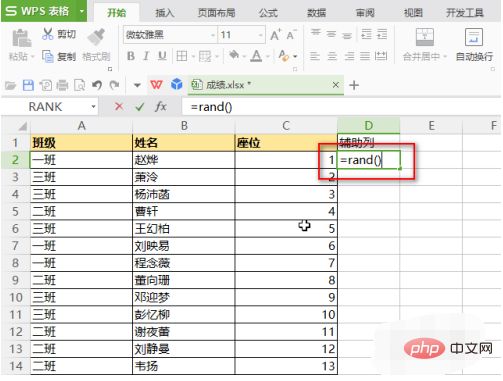Select cell containing 王幻柏
Image resolution: width=503 pixels, height=381 pixels.
click(x=184, y=229)
